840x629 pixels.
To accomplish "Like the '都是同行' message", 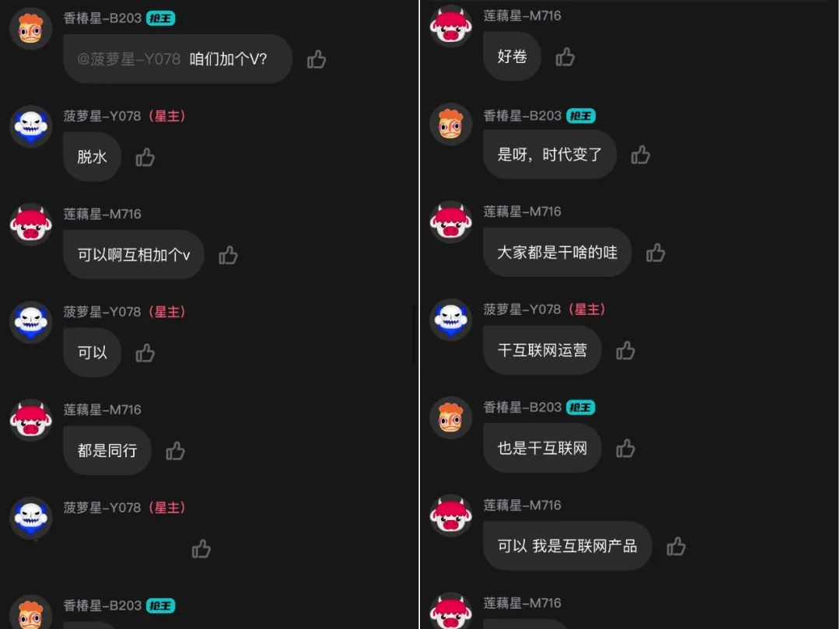I will click(x=175, y=451).
